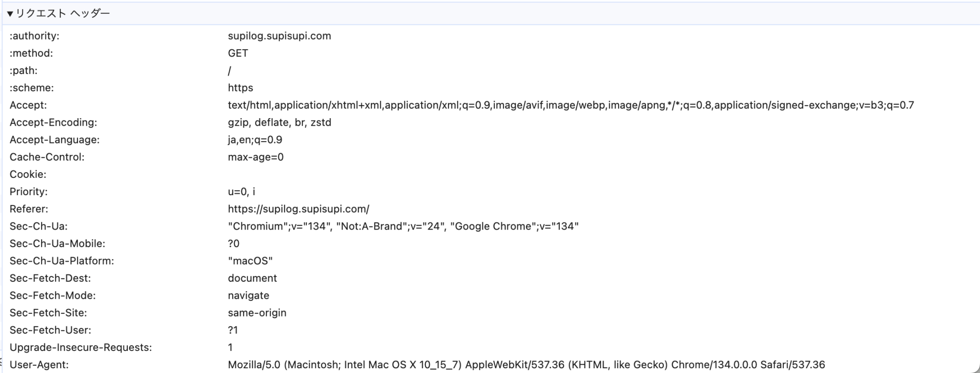Viewport: 980px width, 373px height.
Task: Click the Sec-Fetch-Dest value document
Action: (x=252, y=278)
